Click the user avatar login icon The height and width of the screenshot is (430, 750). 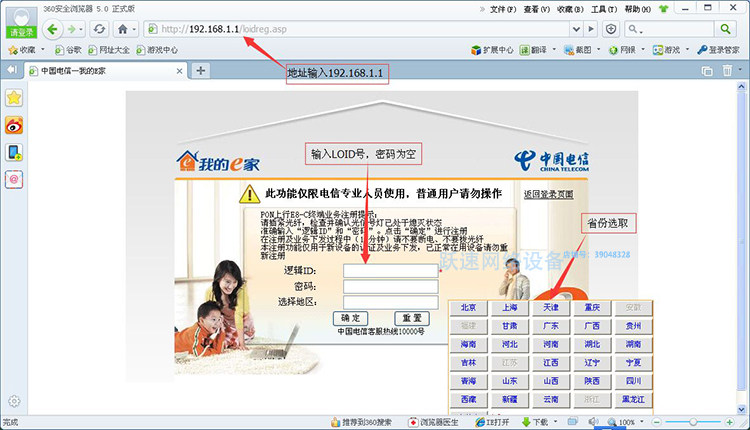[x=21, y=22]
